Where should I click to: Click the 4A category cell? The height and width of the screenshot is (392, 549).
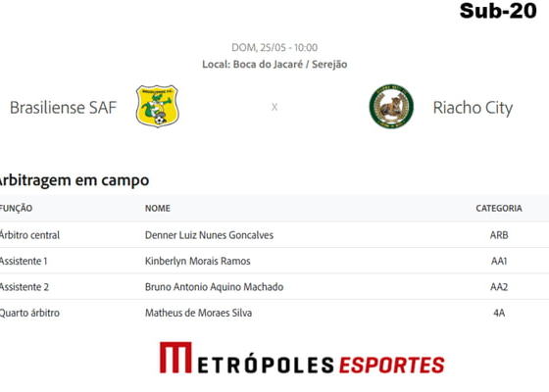click(499, 313)
